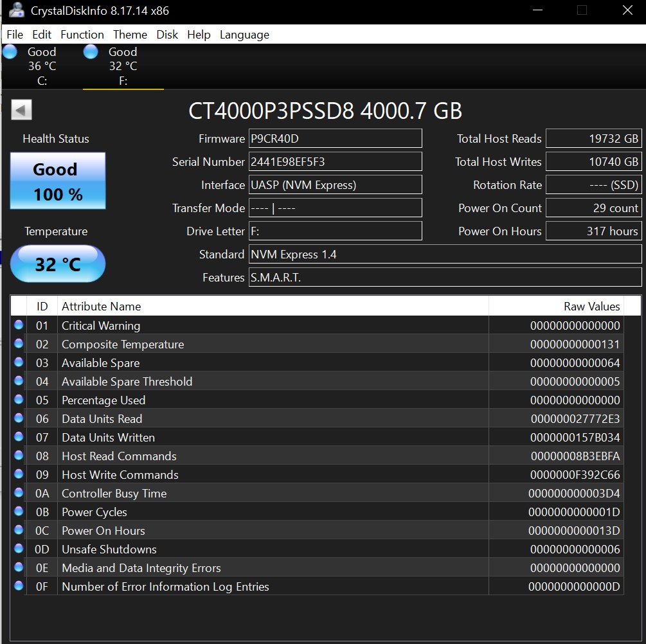Click the status orb for Percentage Used row

point(19,399)
